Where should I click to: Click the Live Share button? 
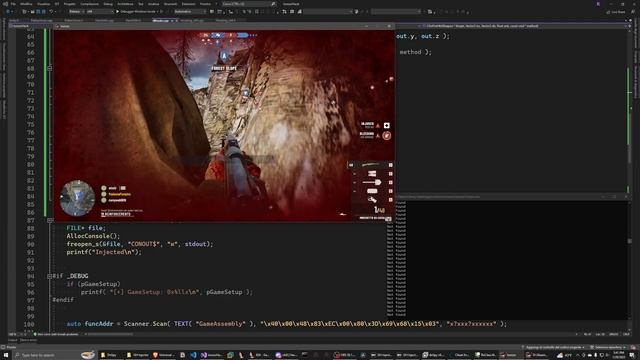coord(616,12)
